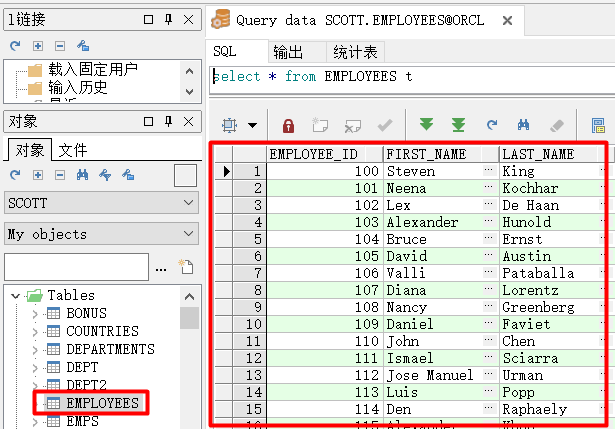
Task: Click the FIRST_NAME column header
Action: pos(441,154)
